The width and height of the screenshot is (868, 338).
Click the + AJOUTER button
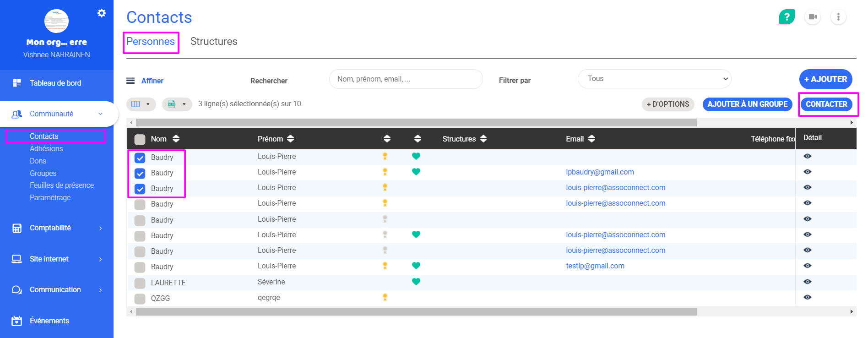click(x=825, y=79)
